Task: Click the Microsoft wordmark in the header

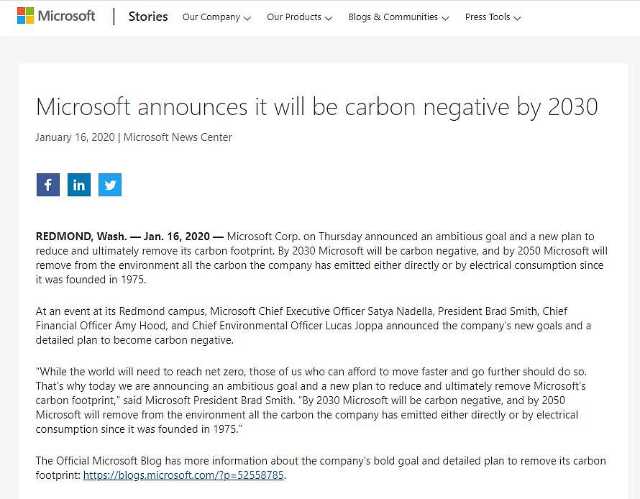Action: pos(68,17)
